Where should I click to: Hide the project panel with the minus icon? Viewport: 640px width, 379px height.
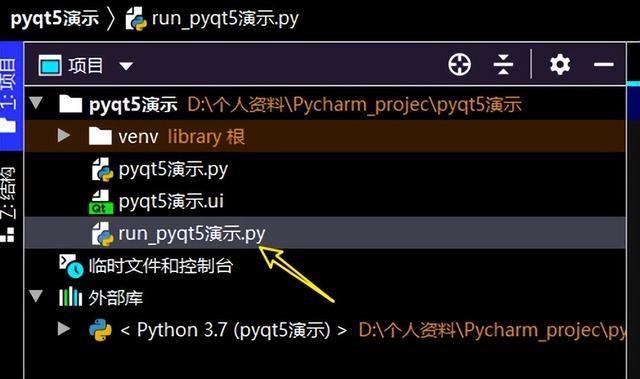click(604, 64)
